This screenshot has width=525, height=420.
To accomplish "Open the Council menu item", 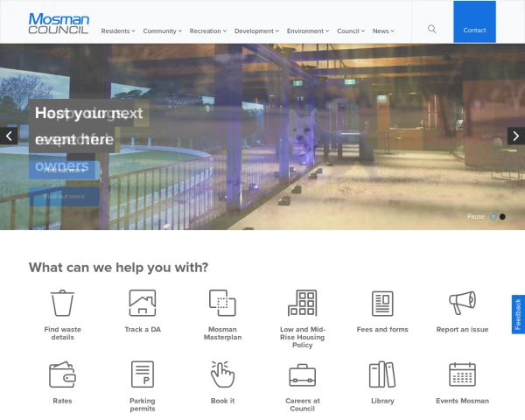I will [x=351, y=31].
